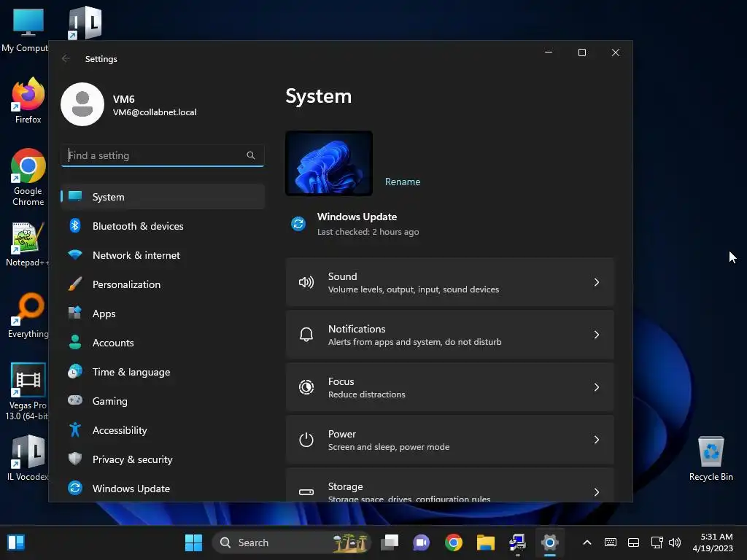747x560 pixels.
Task: Open the System category in sidebar
Action: click(163, 197)
